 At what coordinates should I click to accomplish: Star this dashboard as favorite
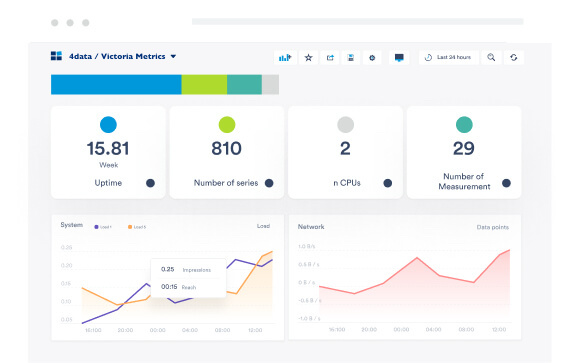click(x=308, y=58)
